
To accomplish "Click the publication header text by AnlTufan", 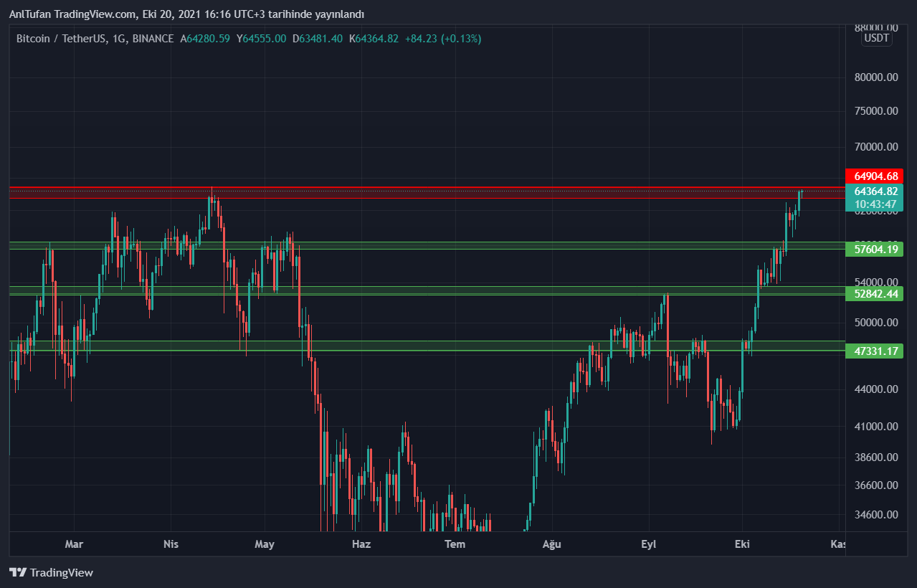I will point(186,14).
